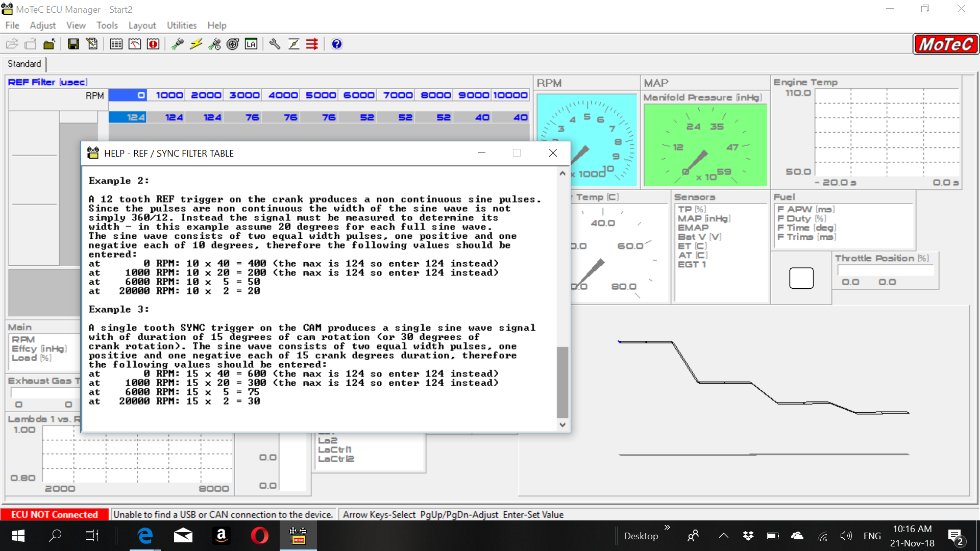Click the throttle calibration toolbar icon
The height and width of the screenshot is (551, 980).
click(294, 44)
